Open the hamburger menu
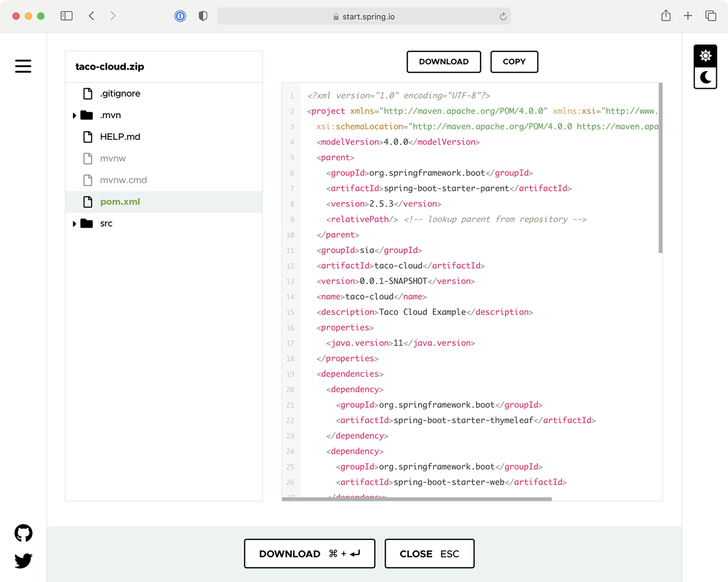Screen dimensions: 728x582 [23, 66]
